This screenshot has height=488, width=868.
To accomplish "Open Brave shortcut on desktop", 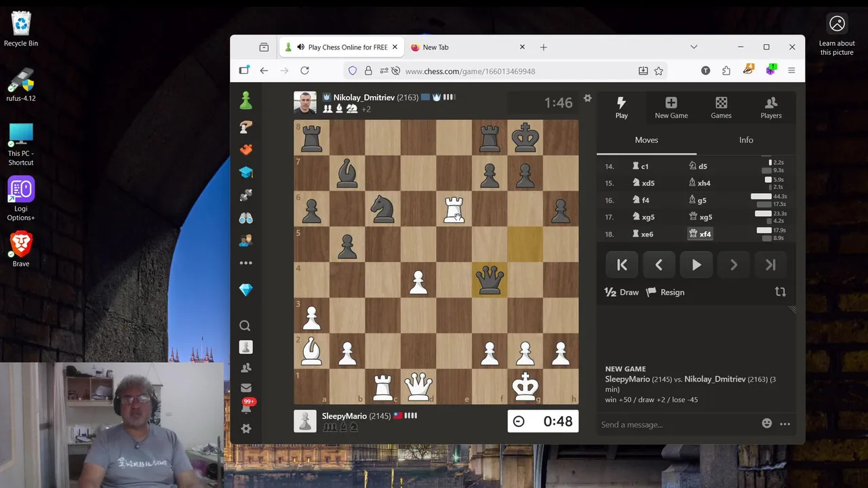I will coord(21,249).
